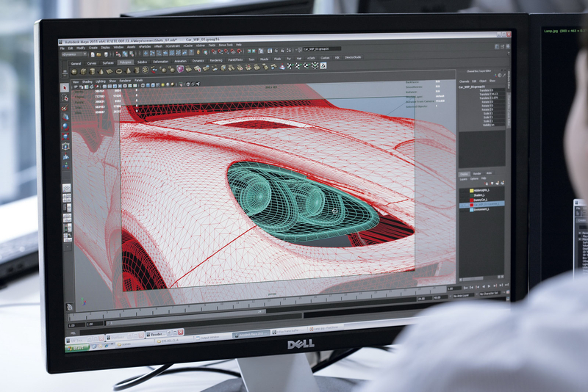The image size is (588, 392).
Task: Switch to the Render layer tab
Action: tap(478, 173)
